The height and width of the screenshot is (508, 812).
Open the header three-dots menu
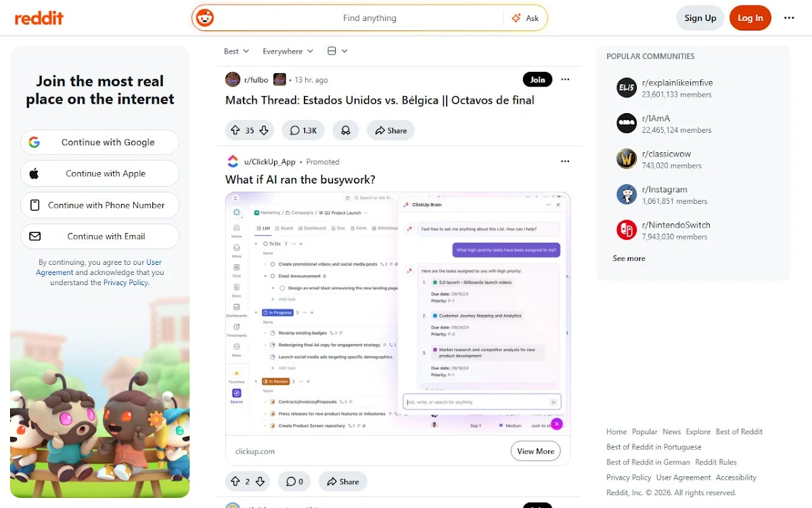coord(789,18)
